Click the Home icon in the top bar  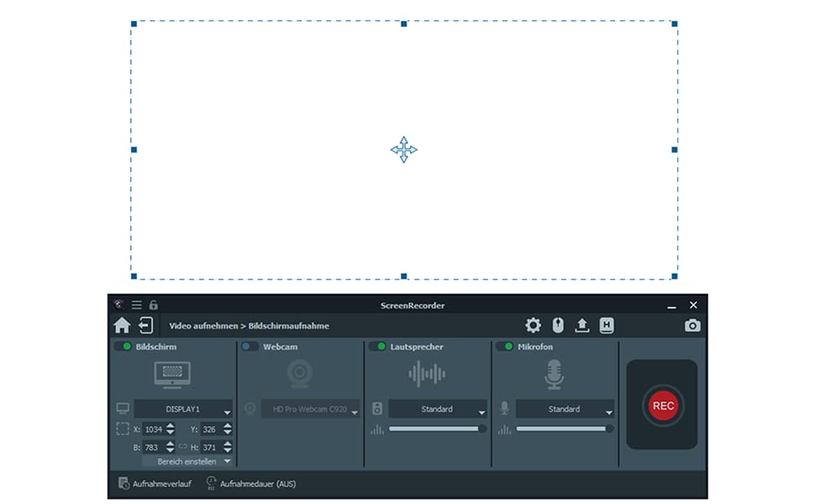(121, 323)
